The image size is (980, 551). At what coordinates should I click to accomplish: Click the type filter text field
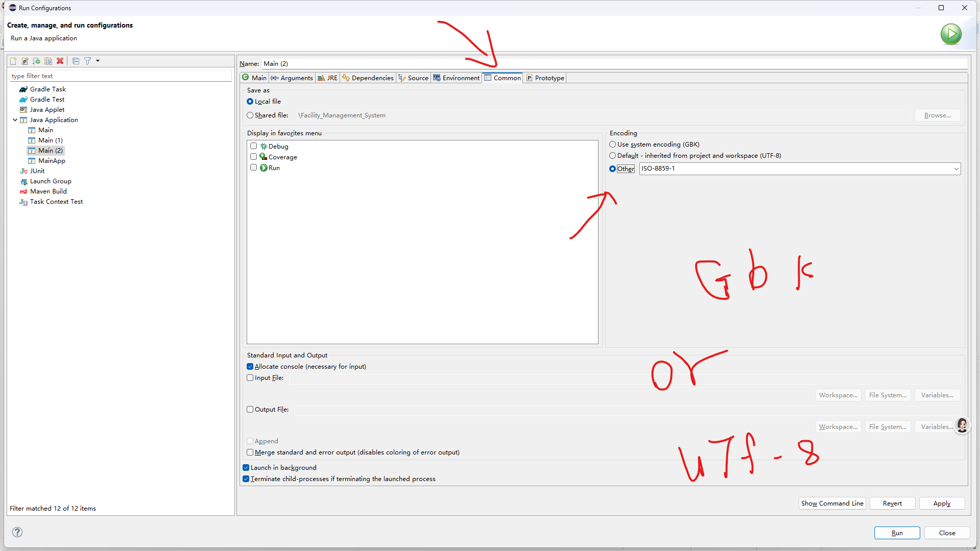pos(121,76)
